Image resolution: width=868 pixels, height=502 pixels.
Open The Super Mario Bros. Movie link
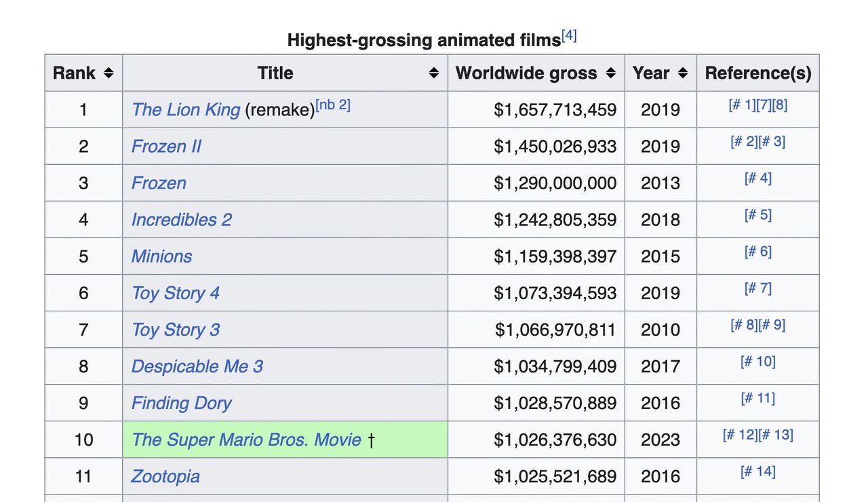[246, 440]
